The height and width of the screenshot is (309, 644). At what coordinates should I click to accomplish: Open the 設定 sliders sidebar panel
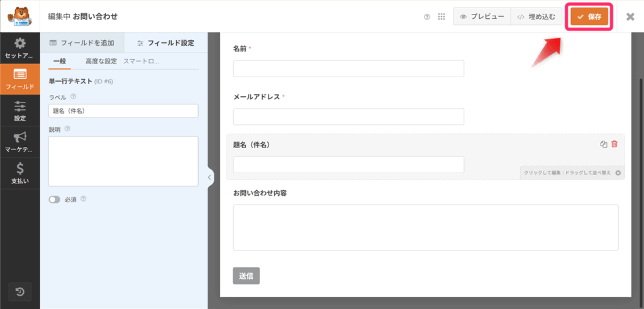[x=19, y=111]
